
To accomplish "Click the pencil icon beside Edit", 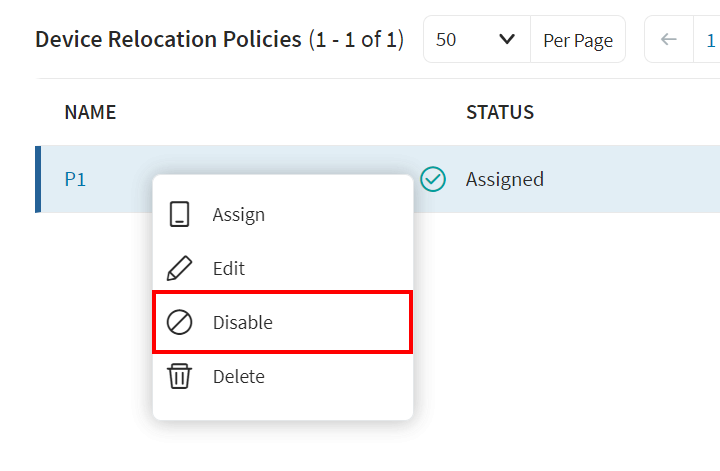I will (179, 268).
